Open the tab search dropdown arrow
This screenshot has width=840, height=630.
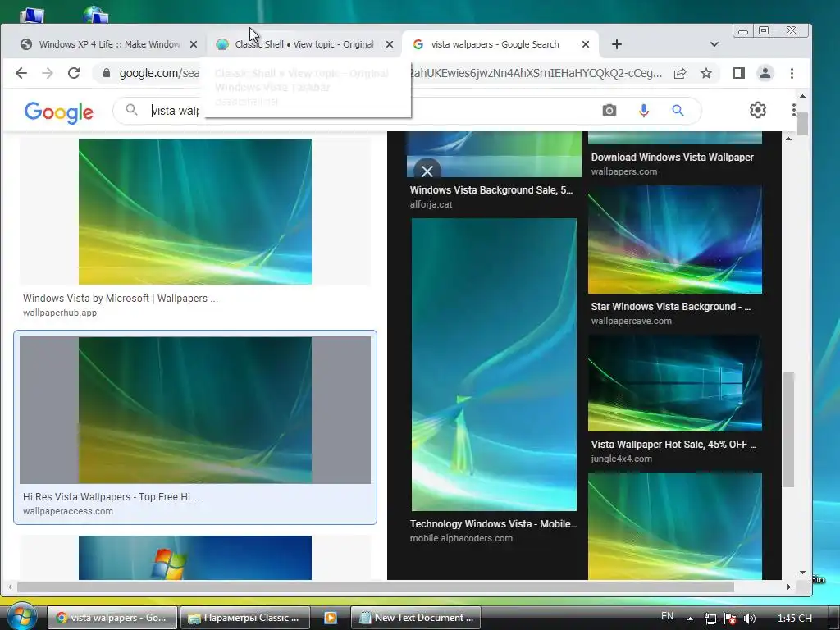(714, 44)
